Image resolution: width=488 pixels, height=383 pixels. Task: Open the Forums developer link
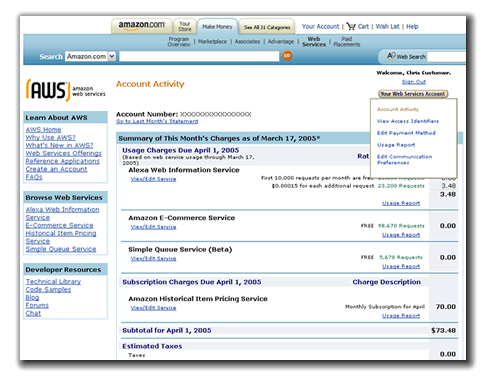tap(37, 305)
